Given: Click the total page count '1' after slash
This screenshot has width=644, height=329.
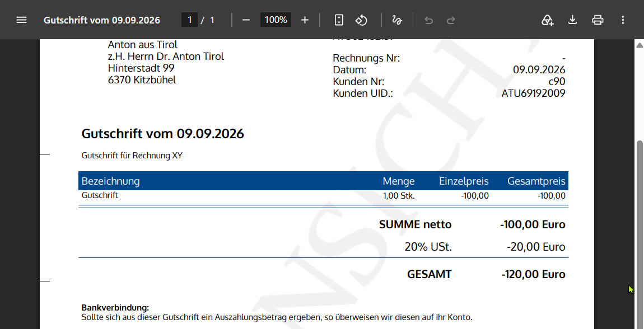Looking at the screenshot, I should coord(212,20).
